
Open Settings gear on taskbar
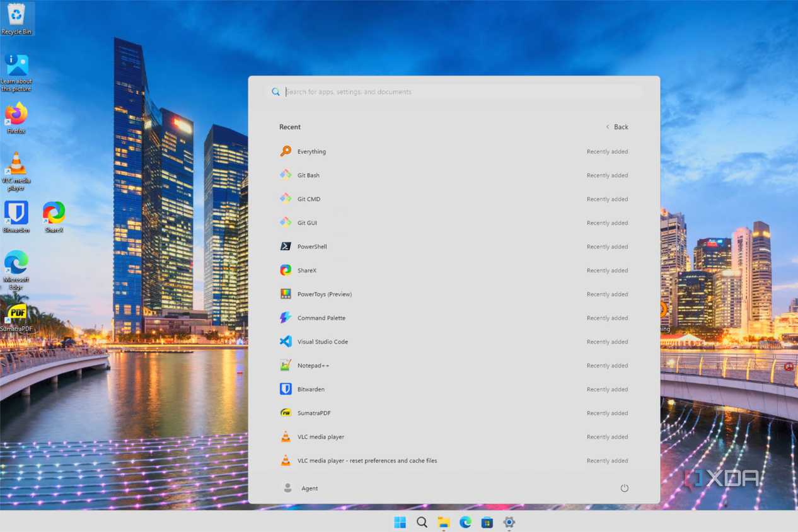coord(509,522)
